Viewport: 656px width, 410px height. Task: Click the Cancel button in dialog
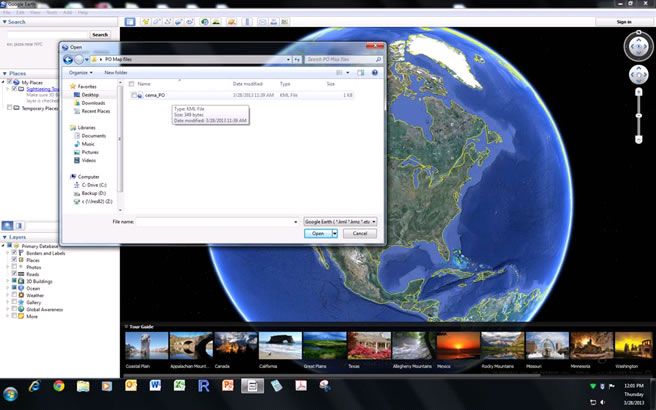(360, 233)
